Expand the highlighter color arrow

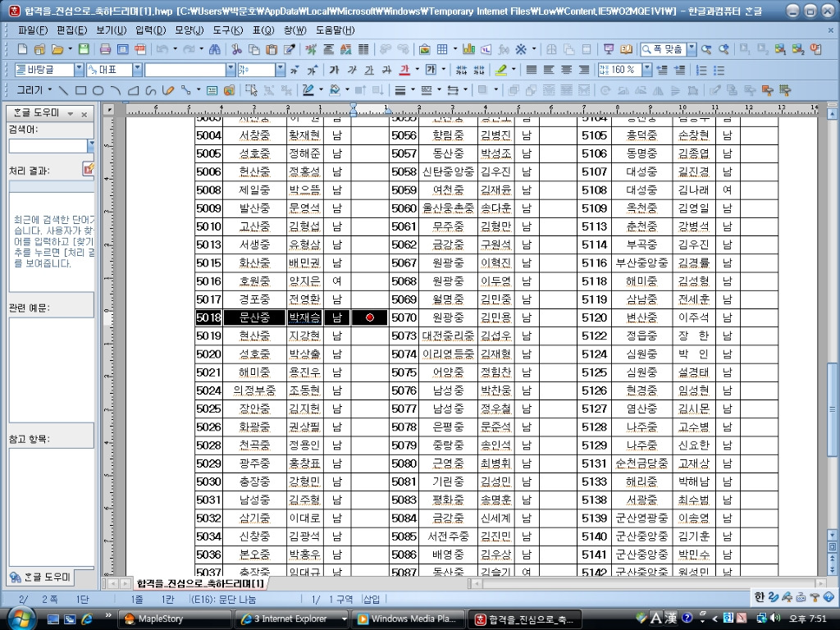pos(514,70)
